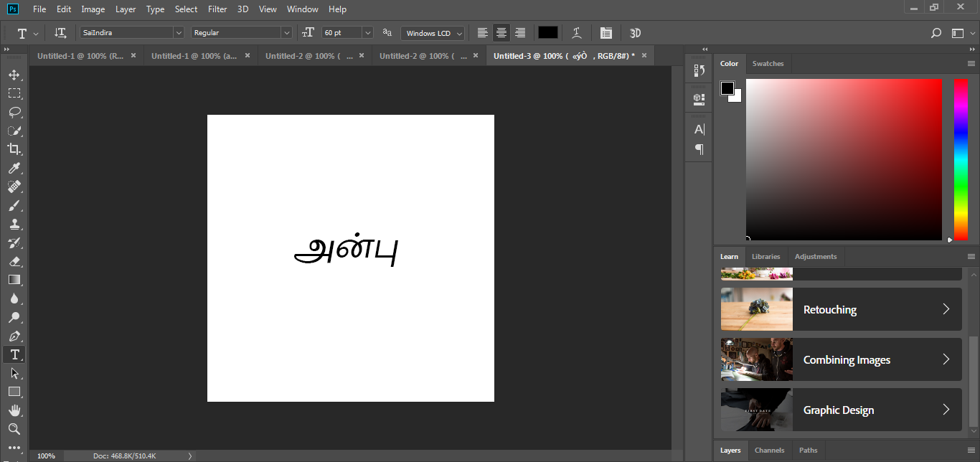Viewport: 980px width, 462px height.
Task: Select the Horizontal Type tool
Action: (x=14, y=354)
